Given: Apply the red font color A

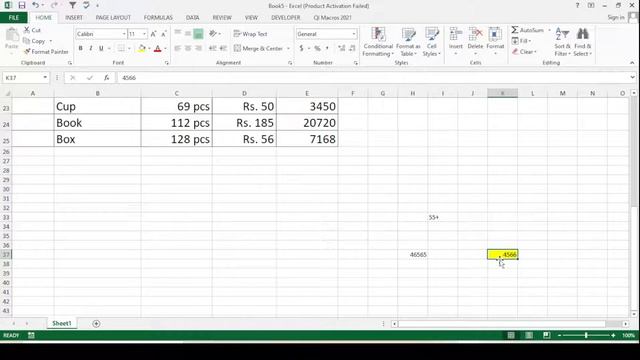Looking at the screenshot, I should tap(158, 48).
